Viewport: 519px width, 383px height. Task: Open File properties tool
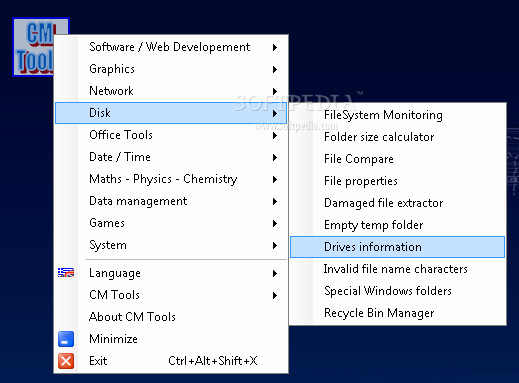coord(397,181)
